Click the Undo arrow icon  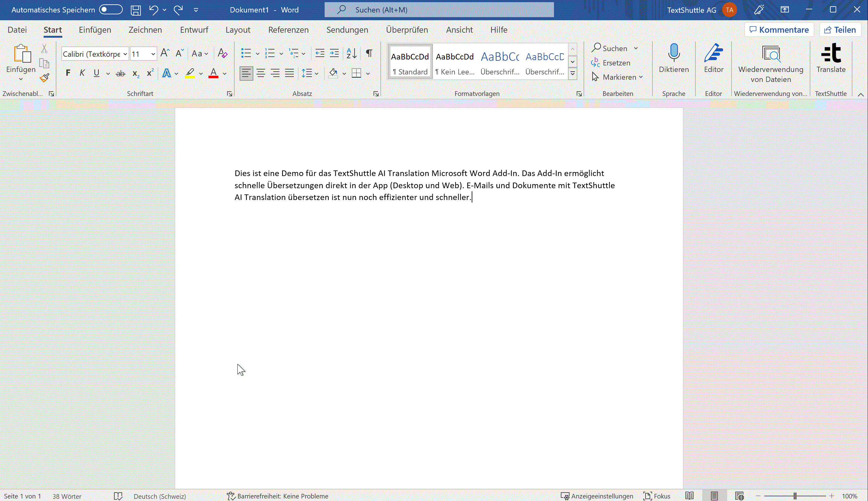[x=153, y=10]
